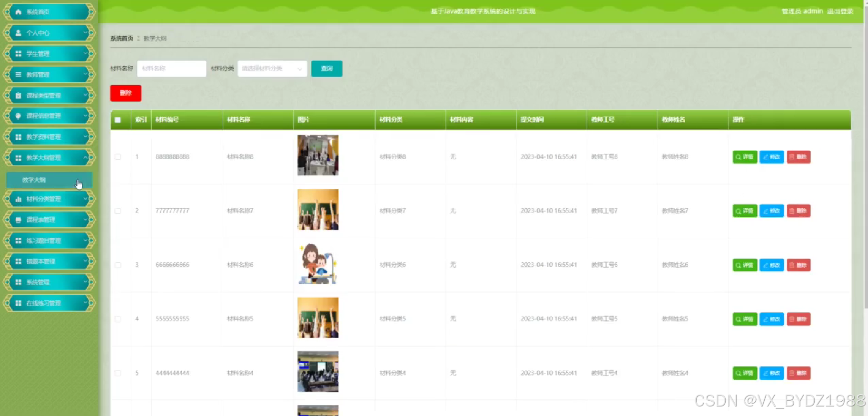Screen dimensions: 868x416
Task: Click the 管理员 admin label in header
Action: (x=802, y=11)
